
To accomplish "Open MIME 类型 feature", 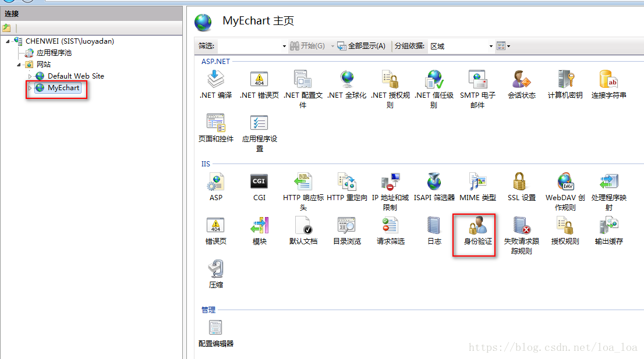I will [x=477, y=187].
